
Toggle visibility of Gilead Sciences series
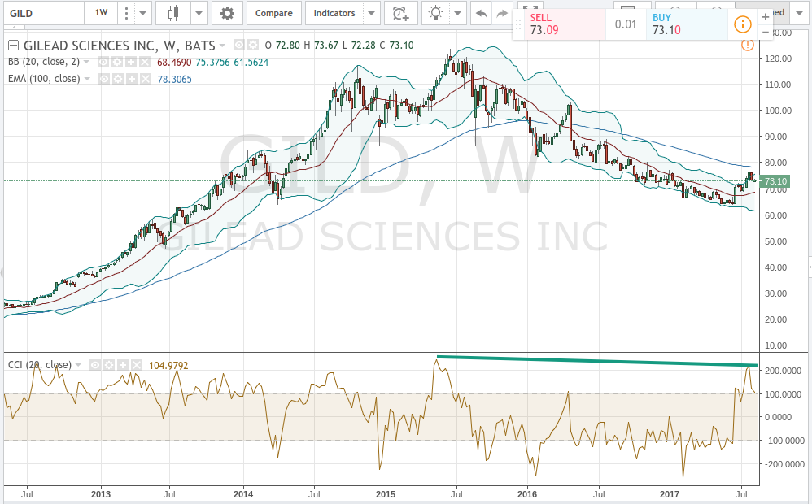pyautogui.click(x=238, y=45)
